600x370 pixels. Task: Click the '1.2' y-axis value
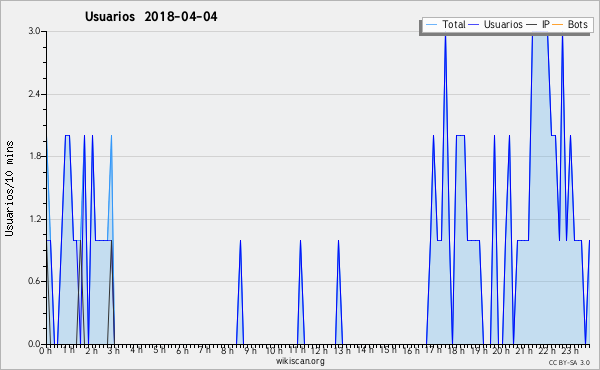34,219
